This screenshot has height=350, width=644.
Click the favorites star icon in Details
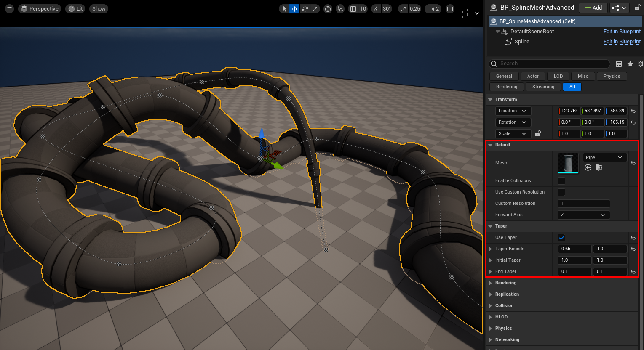click(x=630, y=64)
